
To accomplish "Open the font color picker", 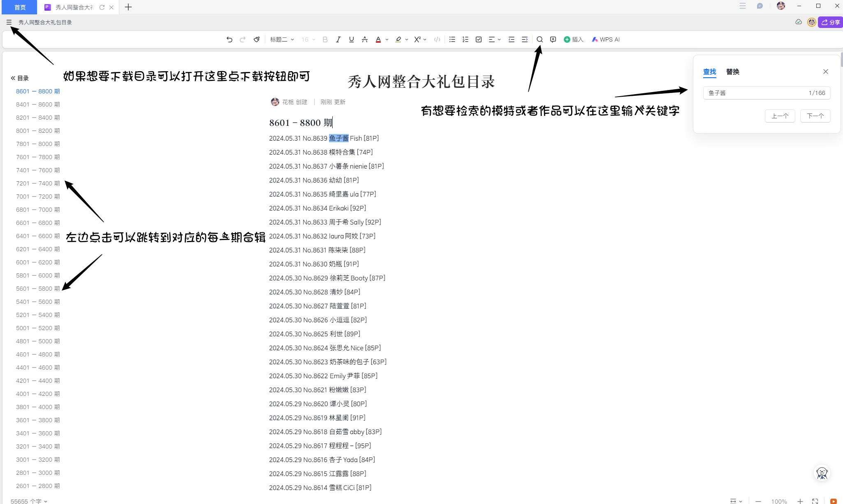I will tap(378, 39).
